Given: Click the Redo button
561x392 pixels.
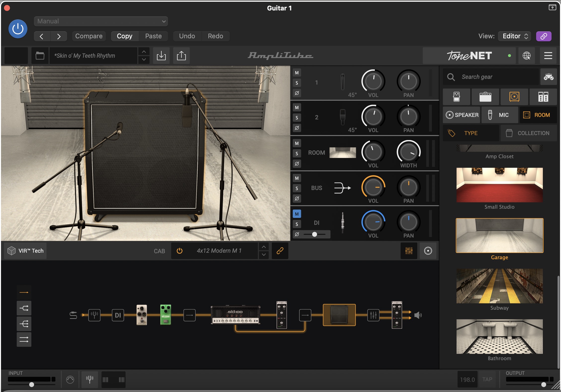Looking at the screenshot, I should coord(215,36).
